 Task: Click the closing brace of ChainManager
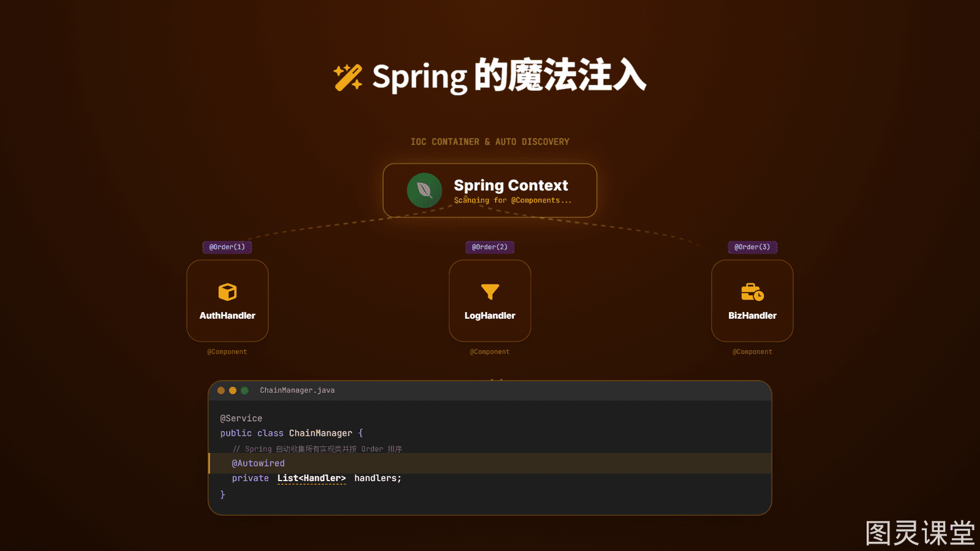[222, 495]
